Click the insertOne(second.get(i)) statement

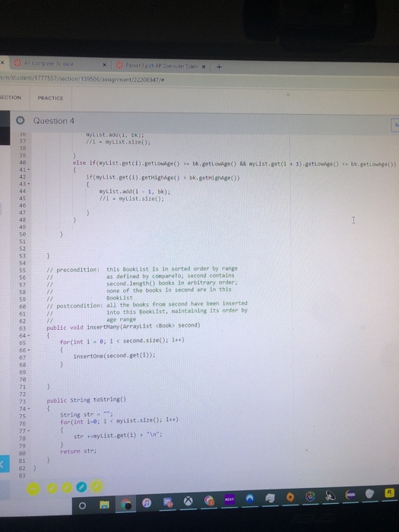tap(114, 356)
